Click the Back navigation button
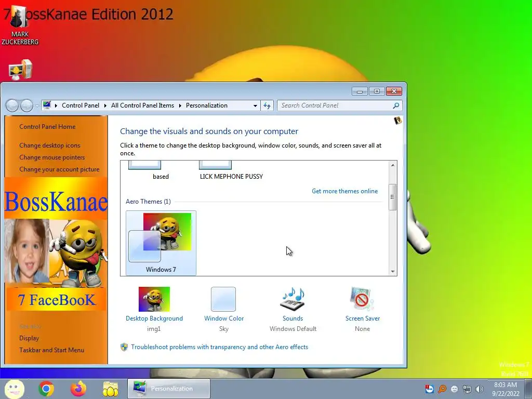532x399 pixels. pyautogui.click(x=12, y=105)
